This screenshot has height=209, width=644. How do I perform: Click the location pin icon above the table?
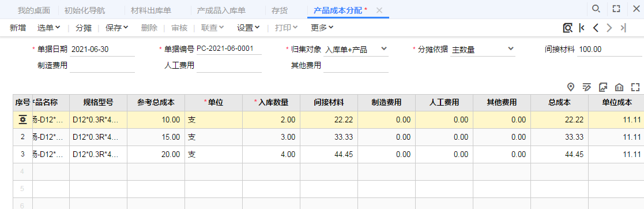570,87
